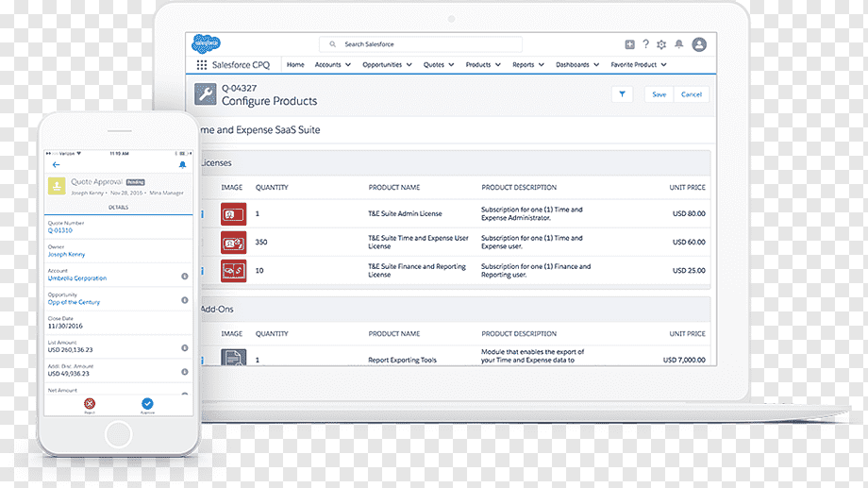Open the Dashboards tab
Screen dimensions: 868x488
click(x=573, y=65)
